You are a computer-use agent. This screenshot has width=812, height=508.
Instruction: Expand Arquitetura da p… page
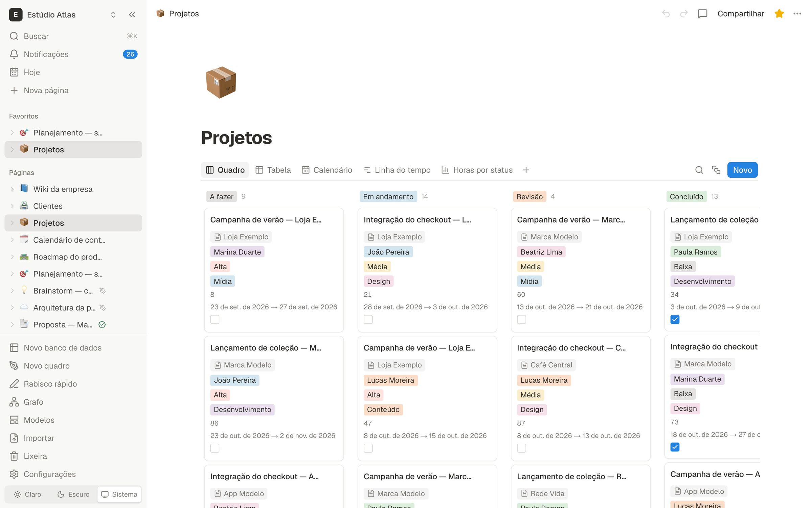(12, 308)
